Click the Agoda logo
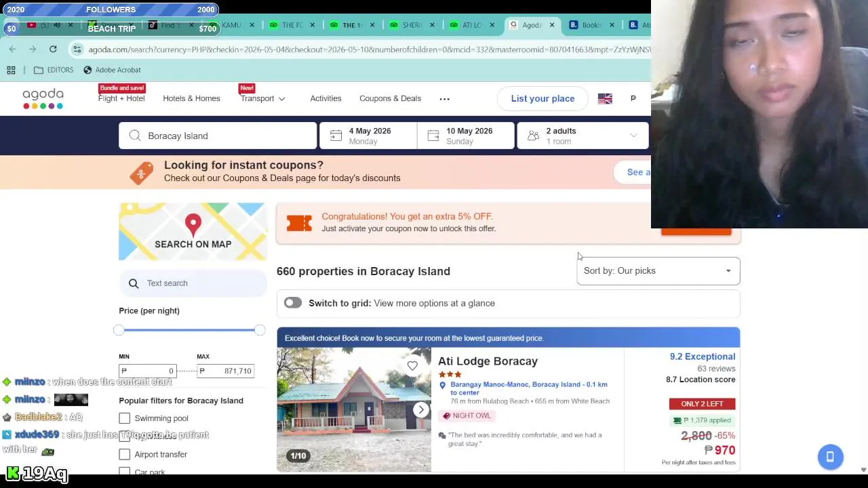 tap(43, 99)
